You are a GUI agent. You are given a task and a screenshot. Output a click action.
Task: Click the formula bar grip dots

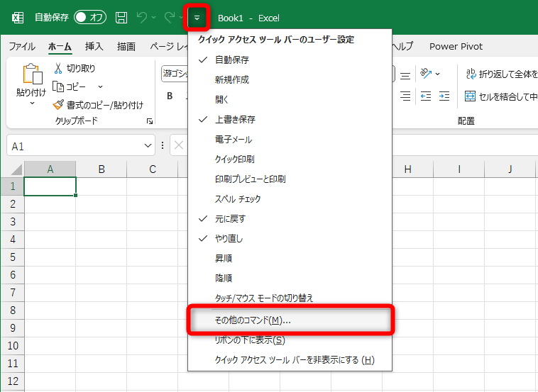coord(163,145)
